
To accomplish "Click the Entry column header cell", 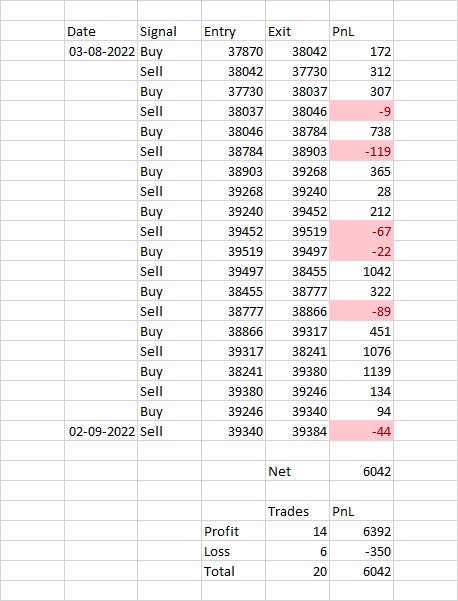I will point(233,31).
